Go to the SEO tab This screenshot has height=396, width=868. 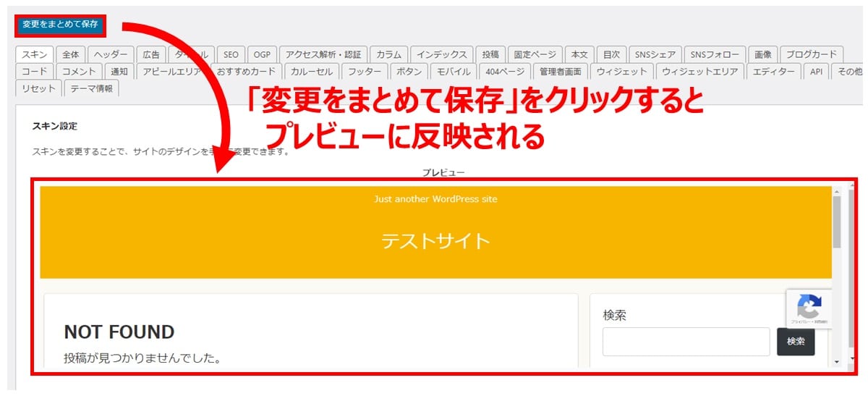pos(231,54)
